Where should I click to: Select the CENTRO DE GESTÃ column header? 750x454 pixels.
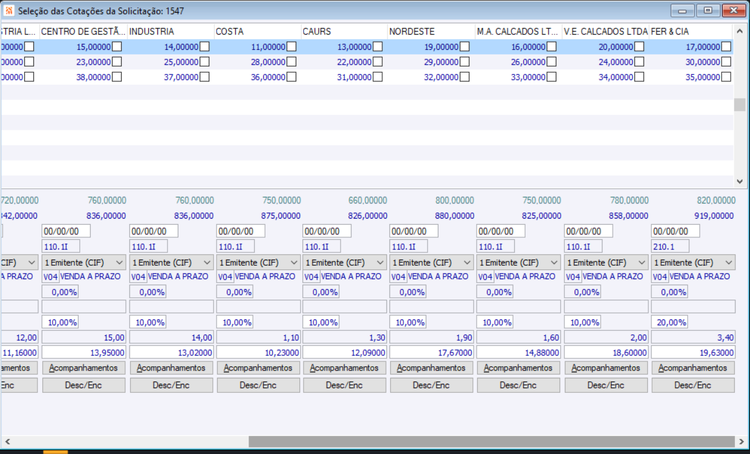pyautogui.click(x=83, y=32)
